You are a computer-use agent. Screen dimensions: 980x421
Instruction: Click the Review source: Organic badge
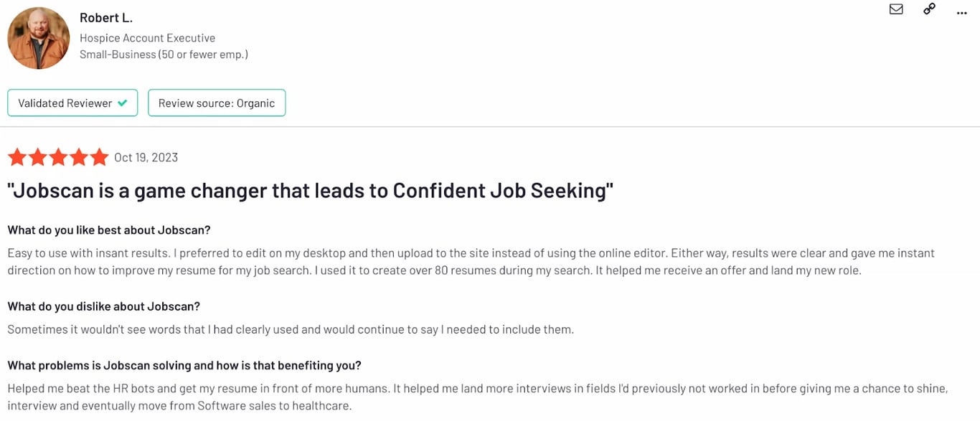(x=217, y=103)
